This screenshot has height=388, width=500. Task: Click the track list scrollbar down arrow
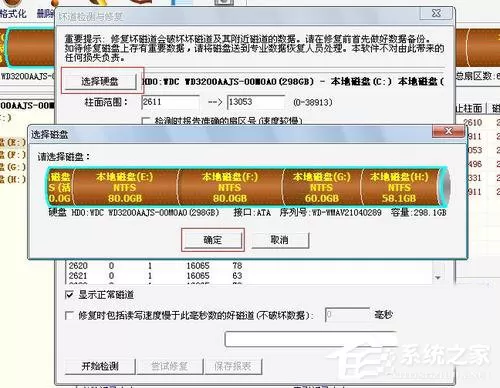438,277
